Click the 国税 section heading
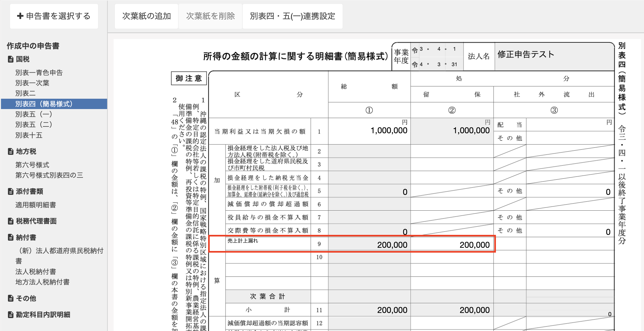Screen dimensions: 644x331 coord(23,59)
